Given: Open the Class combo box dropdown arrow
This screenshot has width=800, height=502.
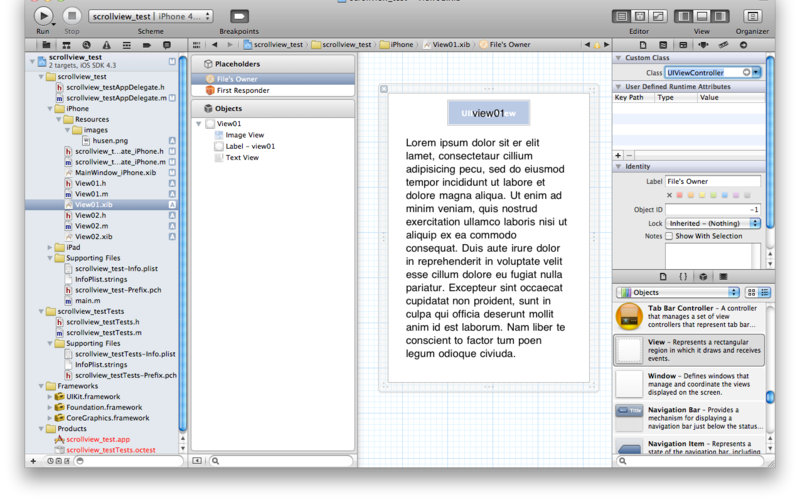Looking at the screenshot, I should point(756,72).
